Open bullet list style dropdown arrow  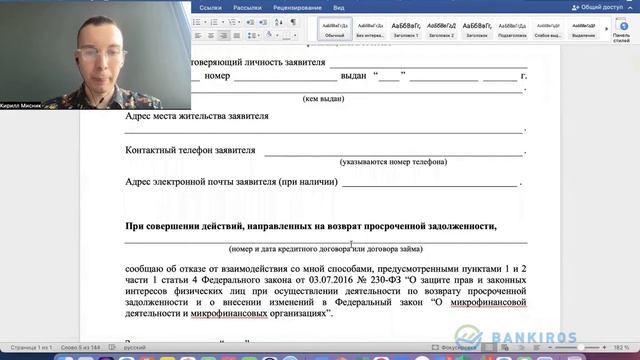click(x=205, y=22)
